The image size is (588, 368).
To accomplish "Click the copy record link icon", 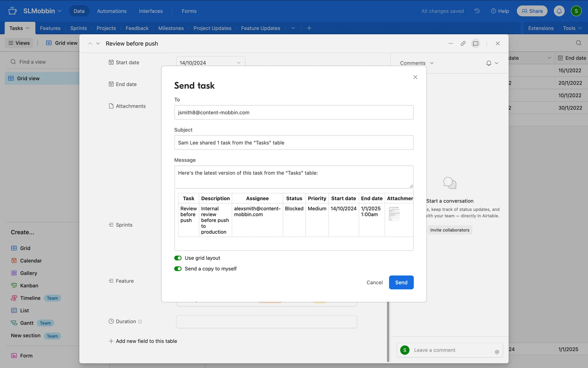I will pyautogui.click(x=463, y=44).
